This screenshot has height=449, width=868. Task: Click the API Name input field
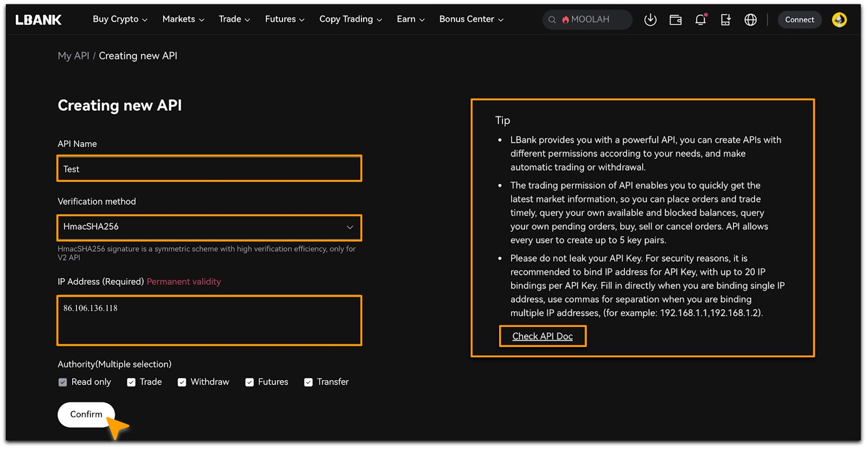click(x=209, y=169)
